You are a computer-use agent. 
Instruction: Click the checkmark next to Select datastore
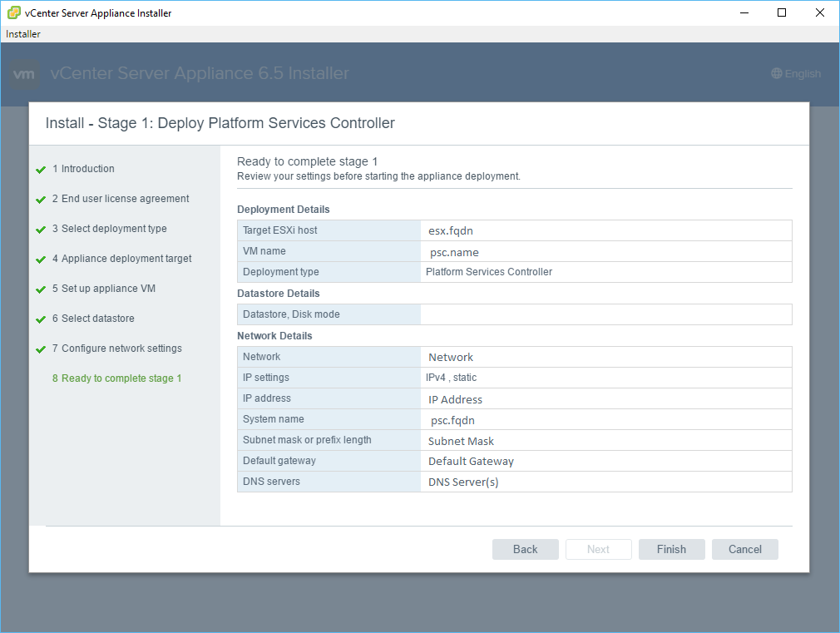41,319
